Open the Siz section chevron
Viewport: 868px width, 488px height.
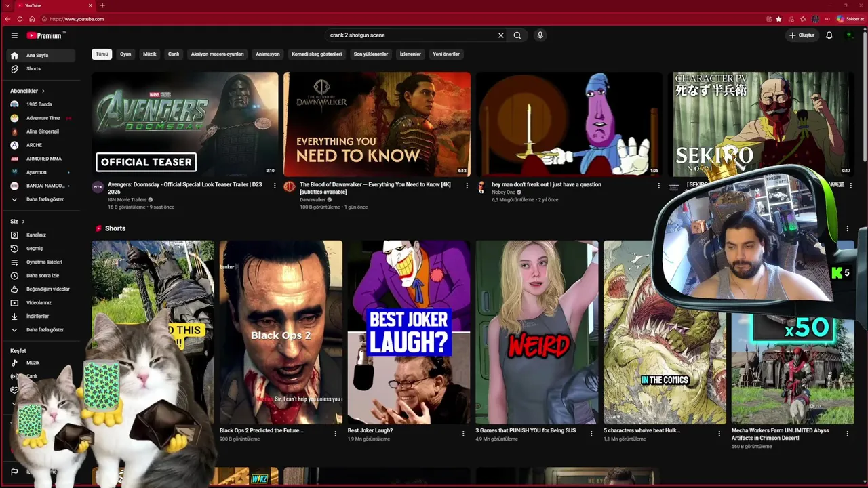click(23, 222)
